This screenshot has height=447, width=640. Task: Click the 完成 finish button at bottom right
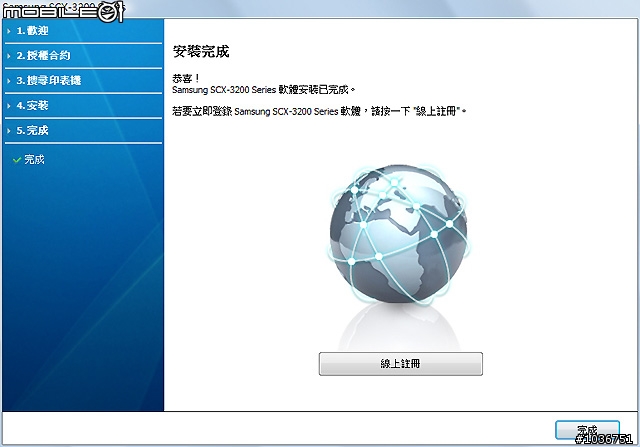tap(587, 430)
